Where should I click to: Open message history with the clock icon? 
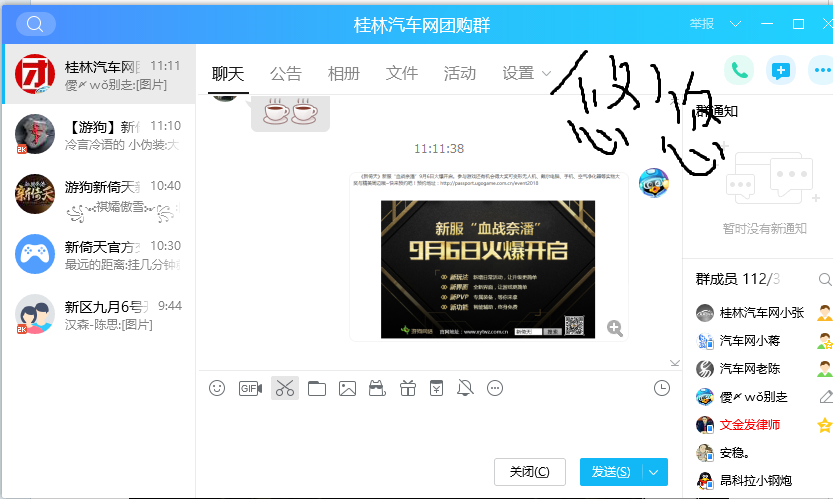[661, 388]
